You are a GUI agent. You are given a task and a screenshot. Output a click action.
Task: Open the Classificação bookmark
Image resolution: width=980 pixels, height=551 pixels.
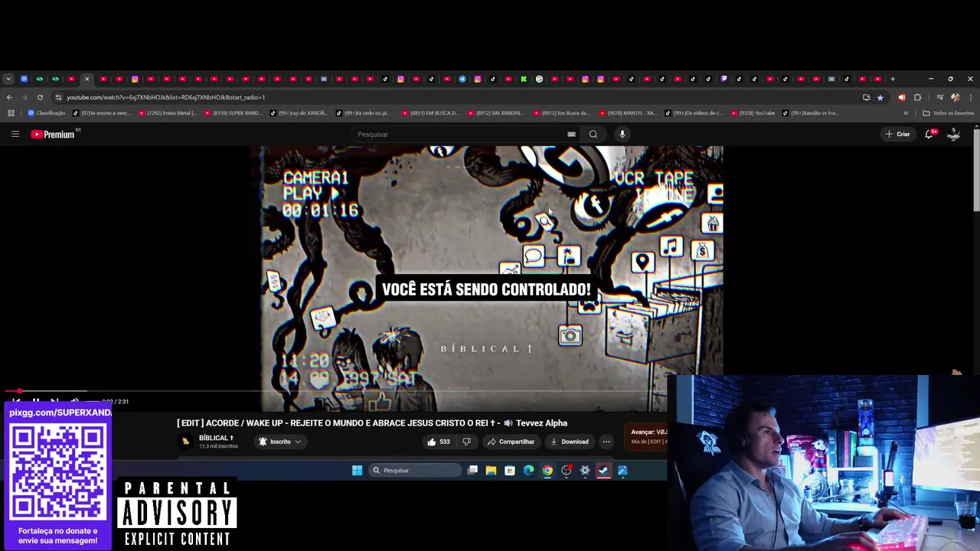[x=46, y=113]
